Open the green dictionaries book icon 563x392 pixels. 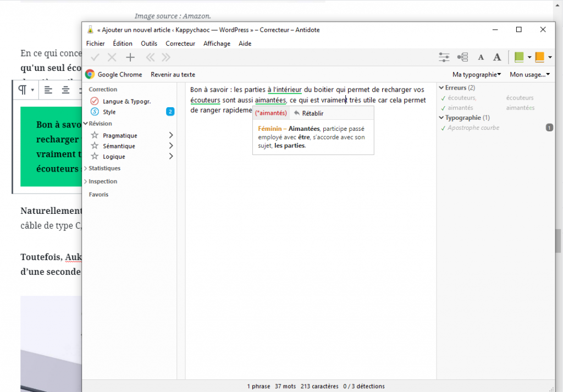click(x=519, y=57)
